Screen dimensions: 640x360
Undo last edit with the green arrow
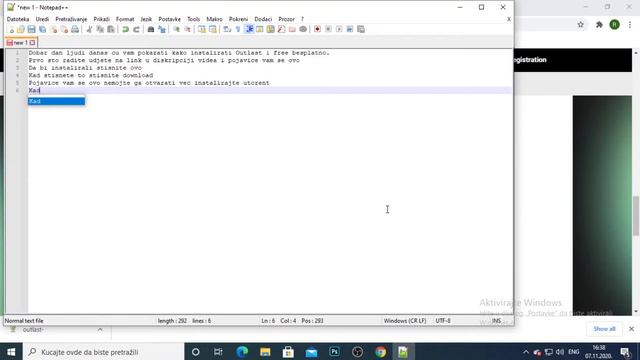(x=125, y=29)
